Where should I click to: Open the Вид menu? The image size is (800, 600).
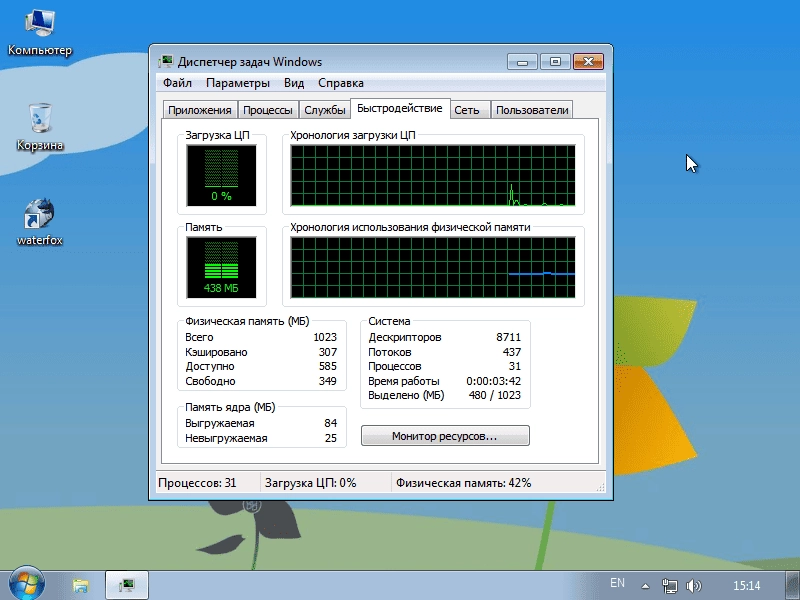pyautogui.click(x=294, y=83)
